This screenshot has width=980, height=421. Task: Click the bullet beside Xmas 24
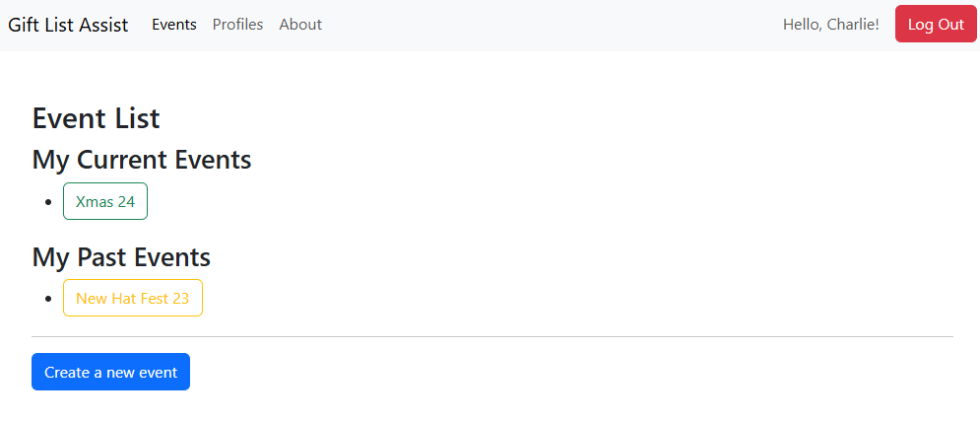click(x=48, y=201)
